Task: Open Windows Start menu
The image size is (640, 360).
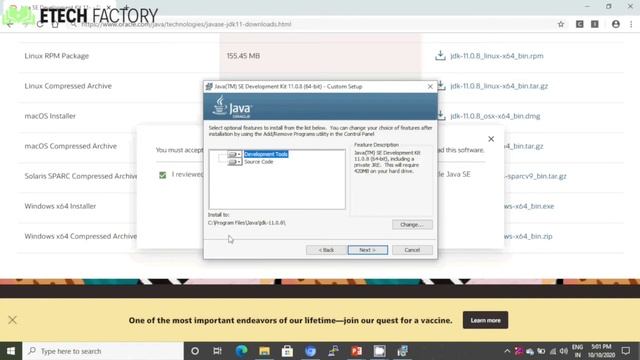Action: tap(11, 351)
